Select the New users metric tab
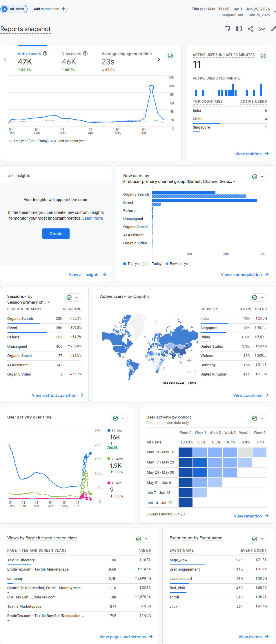The width and height of the screenshot is (276, 644). [x=75, y=62]
